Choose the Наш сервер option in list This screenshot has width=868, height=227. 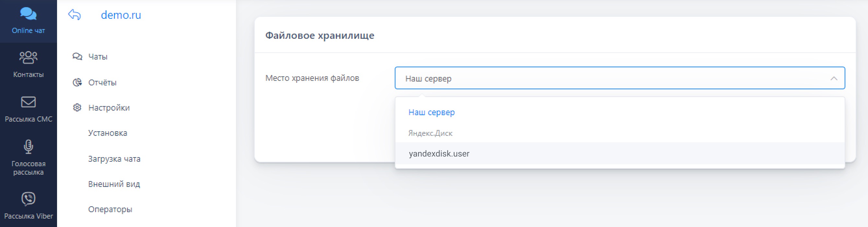tap(431, 112)
